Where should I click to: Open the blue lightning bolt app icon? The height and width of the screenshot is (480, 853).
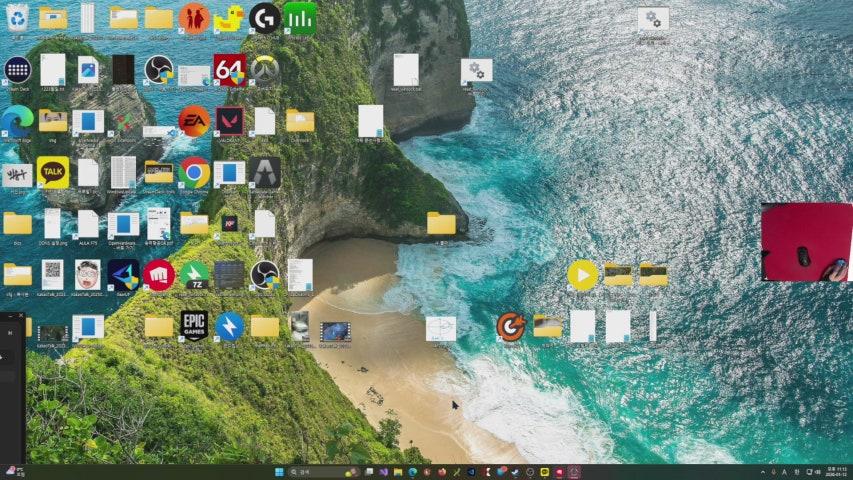coord(229,326)
